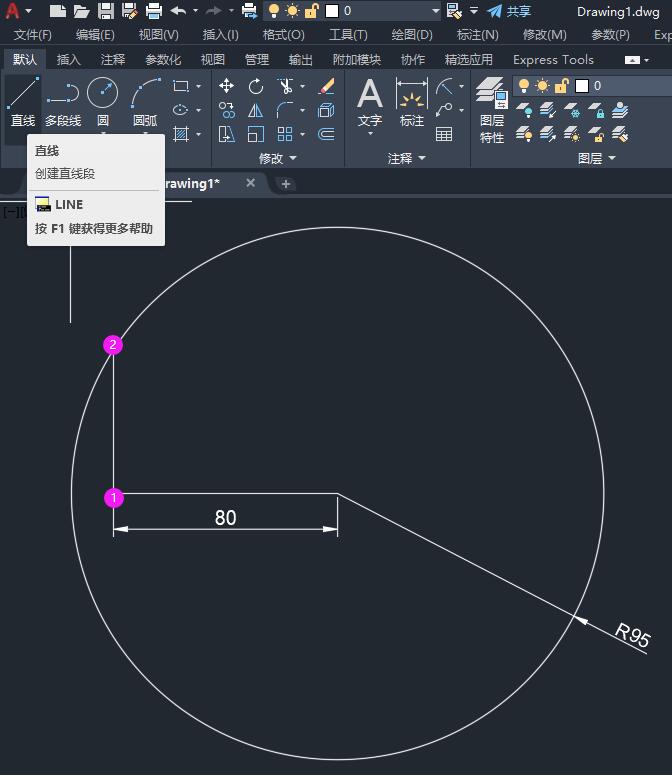Viewport: 672px width, 775px height.
Task: Select the 多段线 (Polyline) tool
Action: (63, 101)
